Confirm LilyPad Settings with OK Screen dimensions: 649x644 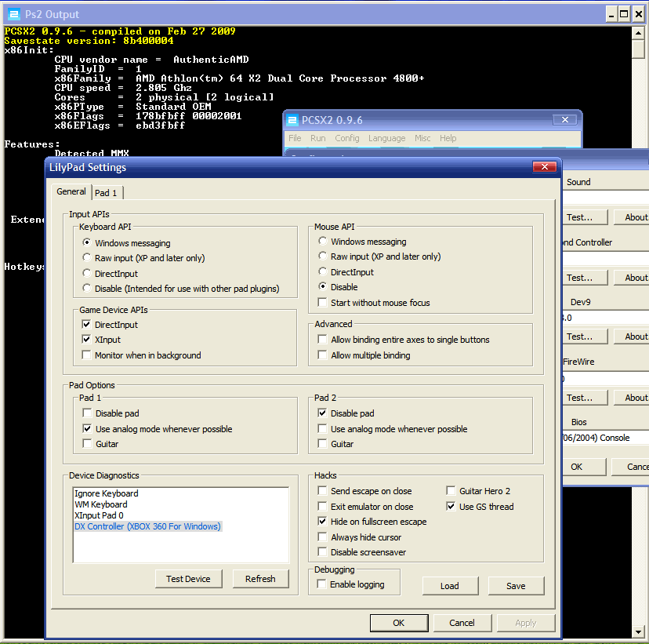pos(399,623)
